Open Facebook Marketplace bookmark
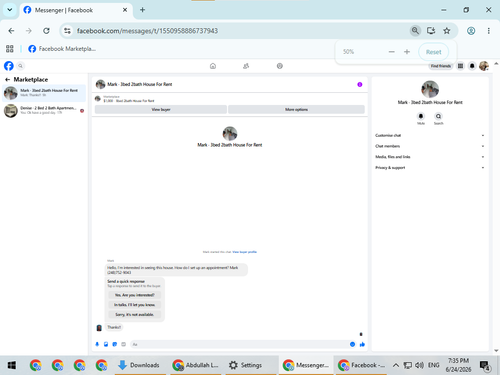Viewport: 500px width, 375px height. [62, 49]
